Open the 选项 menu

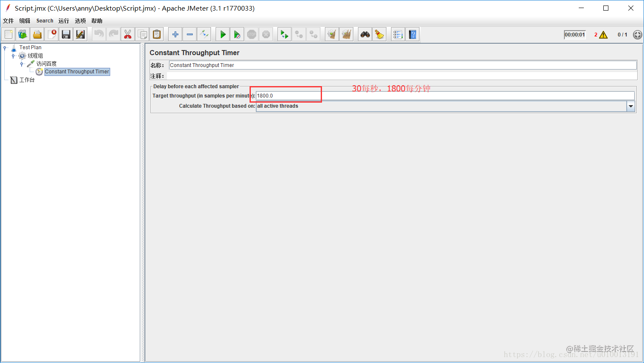[80, 21]
